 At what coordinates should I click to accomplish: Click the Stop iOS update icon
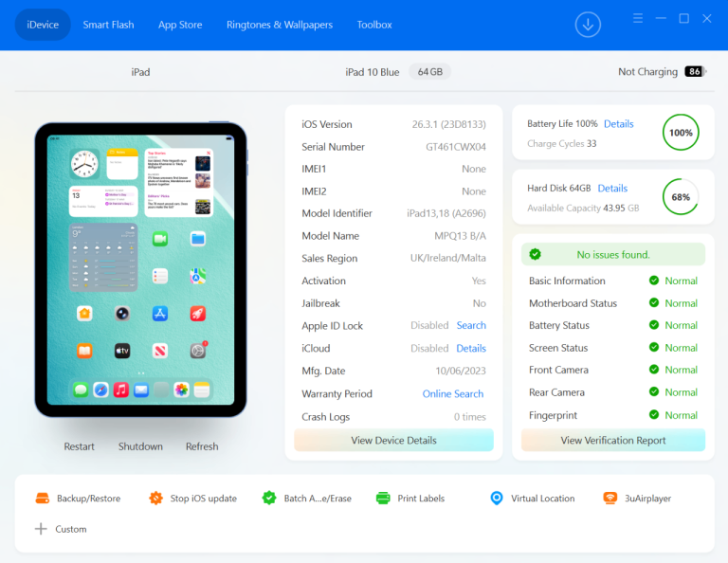[x=155, y=499]
